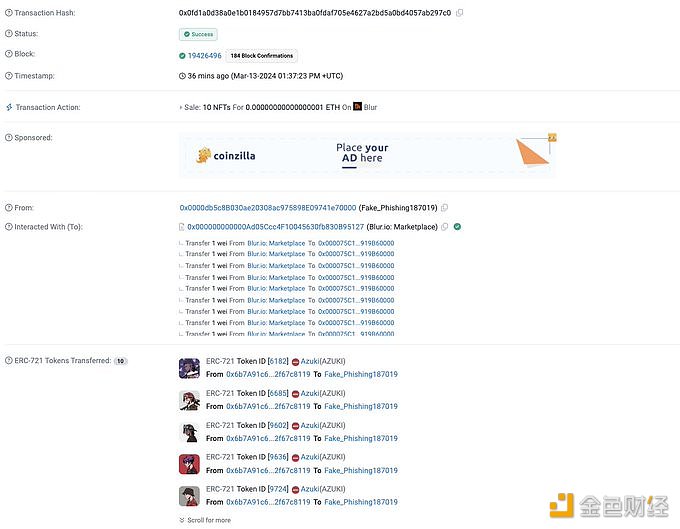The width and height of the screenshot is (680, 529).
Task: Click the clock icon beside 36 mins ago
Action: pos(182,76)
